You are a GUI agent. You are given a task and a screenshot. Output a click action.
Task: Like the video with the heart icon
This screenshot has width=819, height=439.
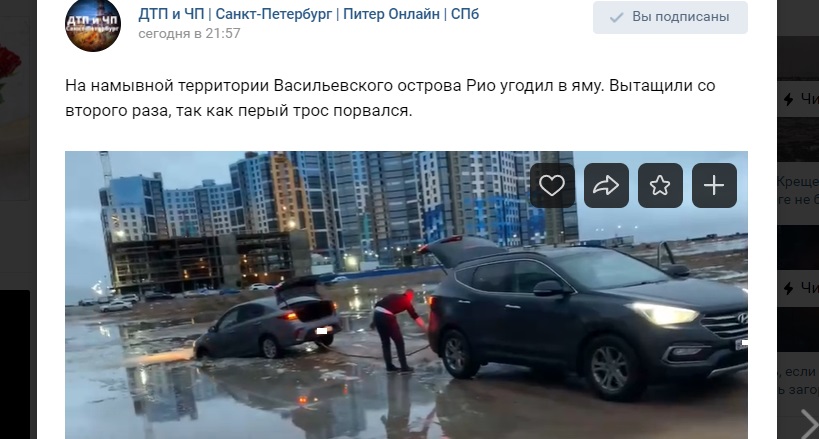(x=552, y=186)
